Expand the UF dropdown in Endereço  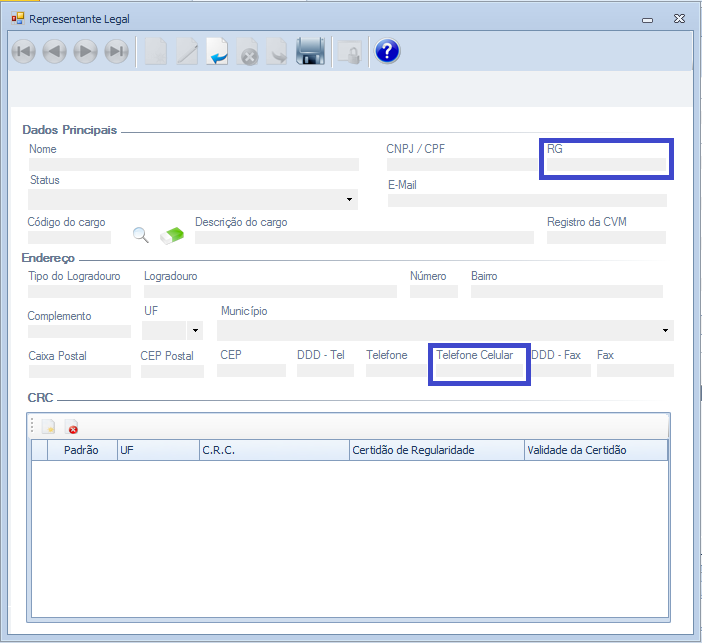click(195, 330)
